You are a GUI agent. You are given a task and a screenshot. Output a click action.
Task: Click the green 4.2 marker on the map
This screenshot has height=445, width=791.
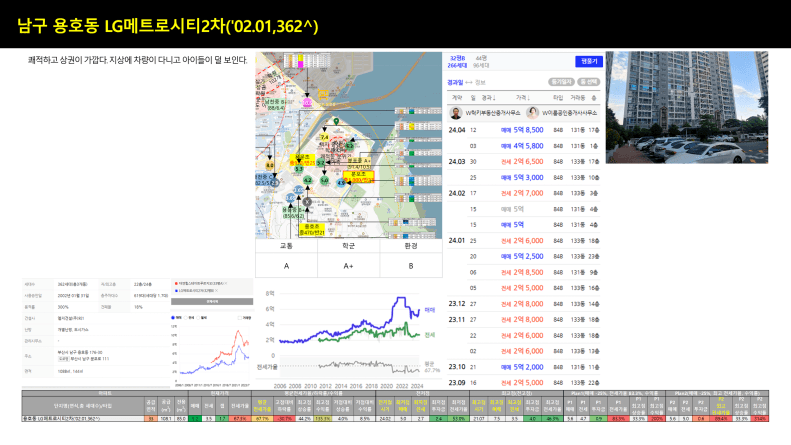(x=308, y=180)
